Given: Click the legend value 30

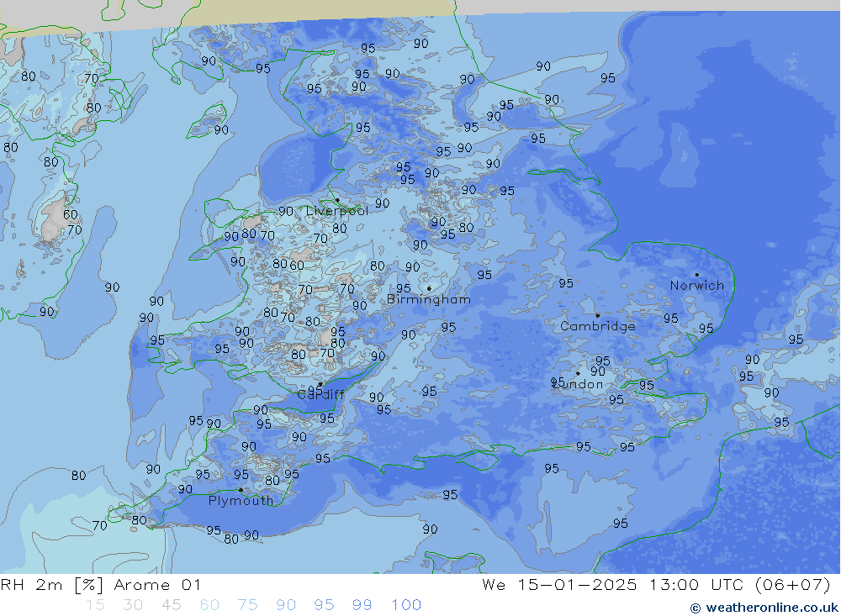Looking at the screenshot, I should tap(133, 605).
